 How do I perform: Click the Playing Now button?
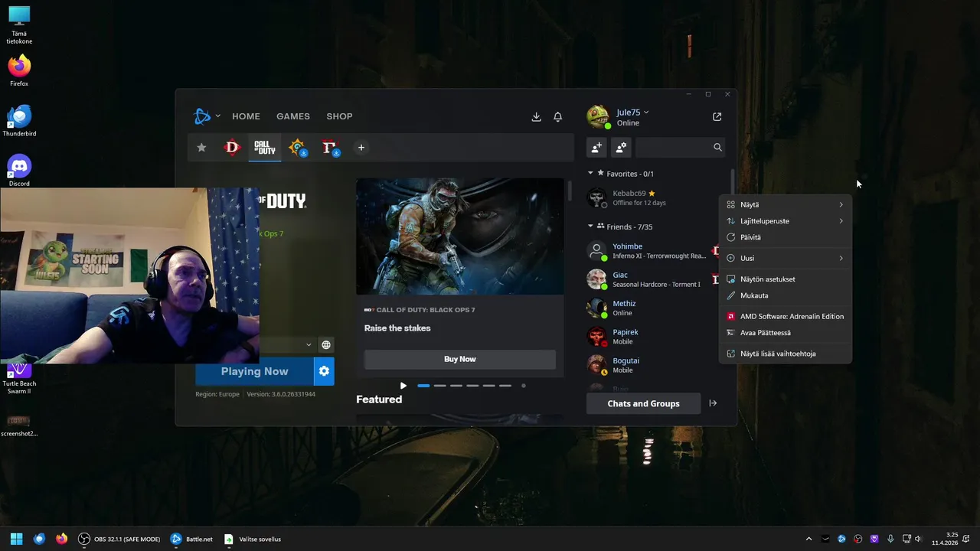[x=254, y=371]
